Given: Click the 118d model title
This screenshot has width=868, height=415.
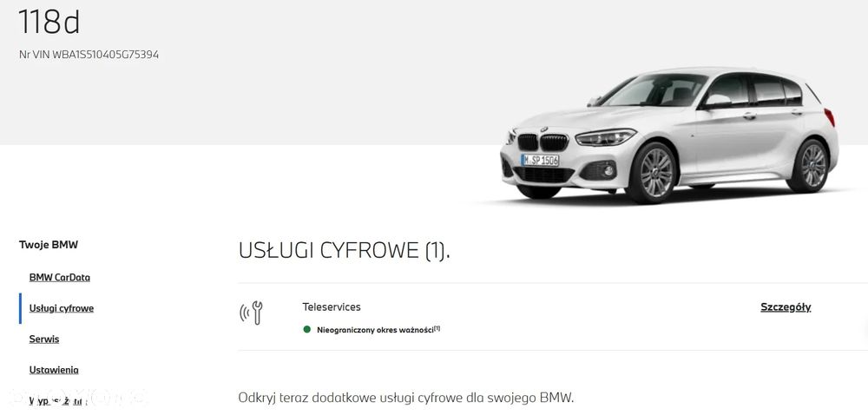Looking at the screenshot, I should (x=49, y=22).
